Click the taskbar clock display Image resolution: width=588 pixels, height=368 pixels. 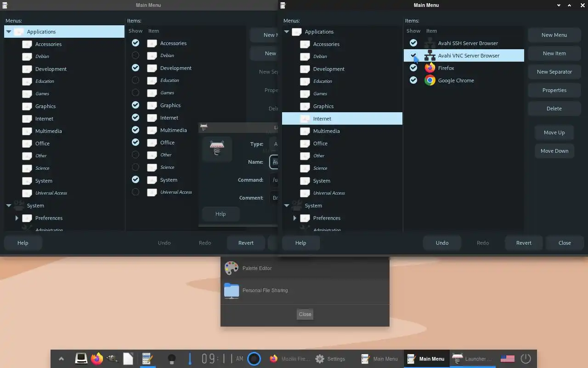tap(222, 359)
